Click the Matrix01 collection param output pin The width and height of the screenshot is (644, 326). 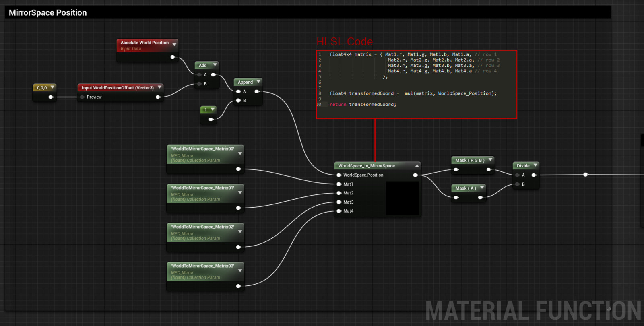click(x=239, y=208)
